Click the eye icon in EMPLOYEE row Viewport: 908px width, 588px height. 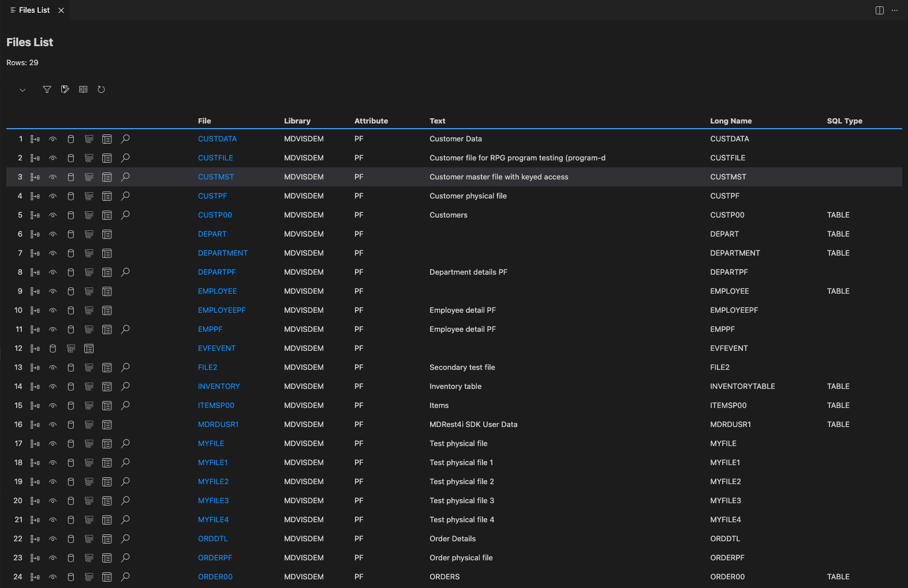coord(53,291)
